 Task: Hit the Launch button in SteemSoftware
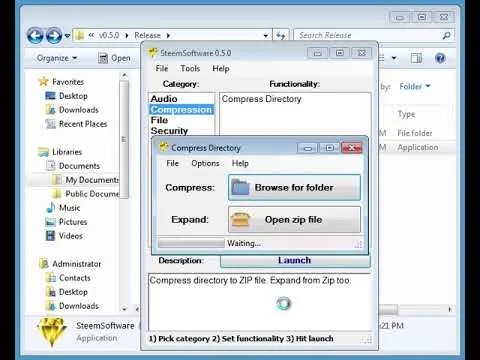point(295,260)
